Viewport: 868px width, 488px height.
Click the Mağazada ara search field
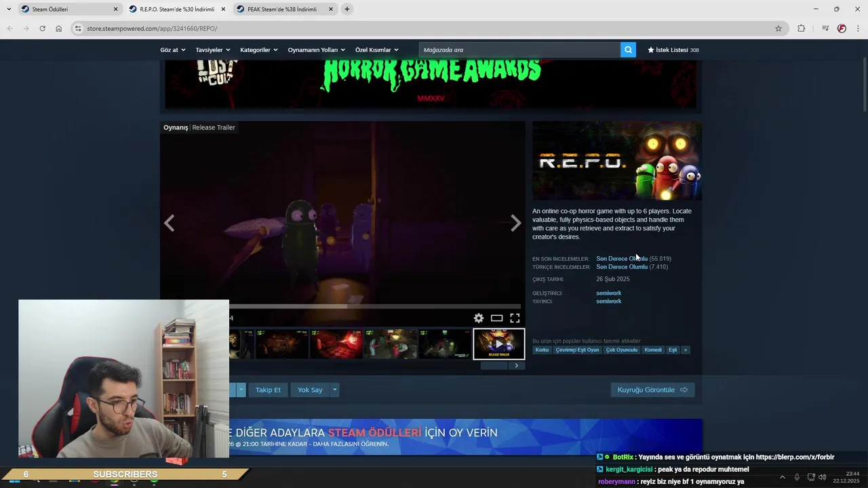click(x=519, y=49)
